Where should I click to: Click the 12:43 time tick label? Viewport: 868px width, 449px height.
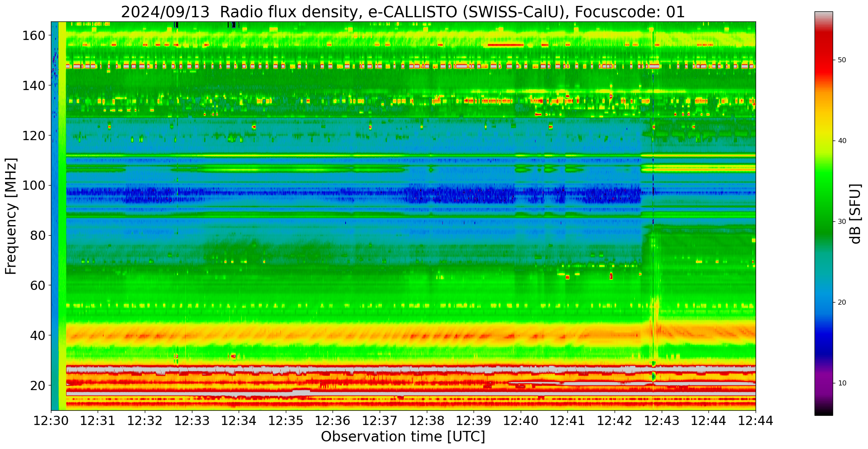click(x=661, y=421)
